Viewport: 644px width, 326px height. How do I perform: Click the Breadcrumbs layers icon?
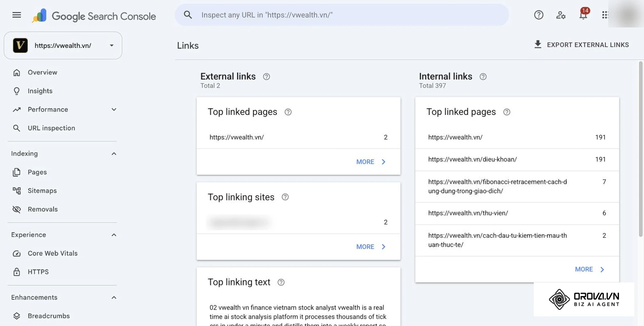(x=17, y=316)
